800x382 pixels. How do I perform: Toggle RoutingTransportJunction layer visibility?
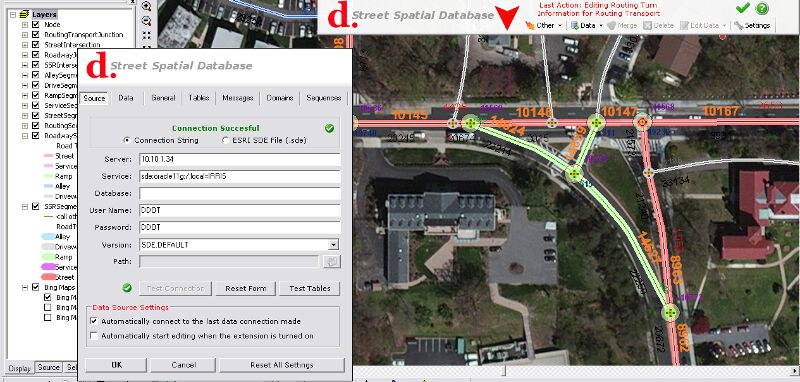[35, 35]
